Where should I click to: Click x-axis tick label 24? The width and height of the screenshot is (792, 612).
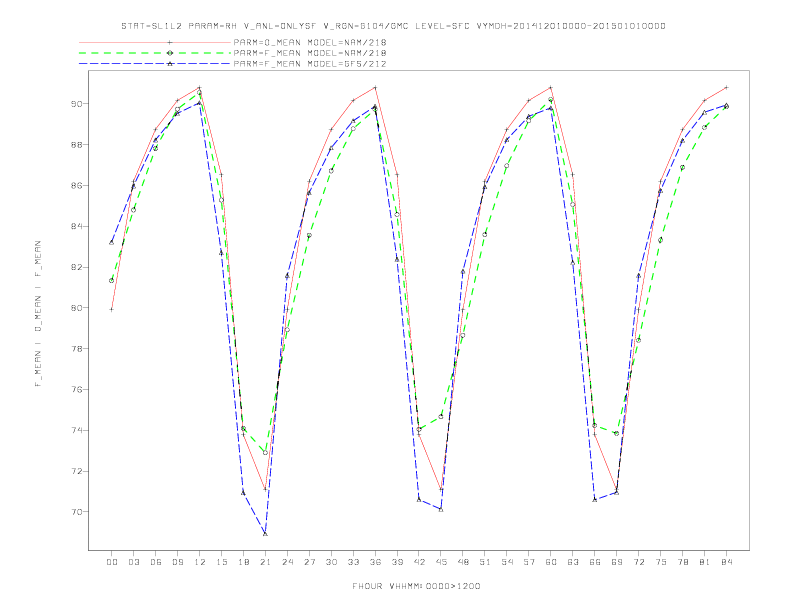(x=287, y=562)
